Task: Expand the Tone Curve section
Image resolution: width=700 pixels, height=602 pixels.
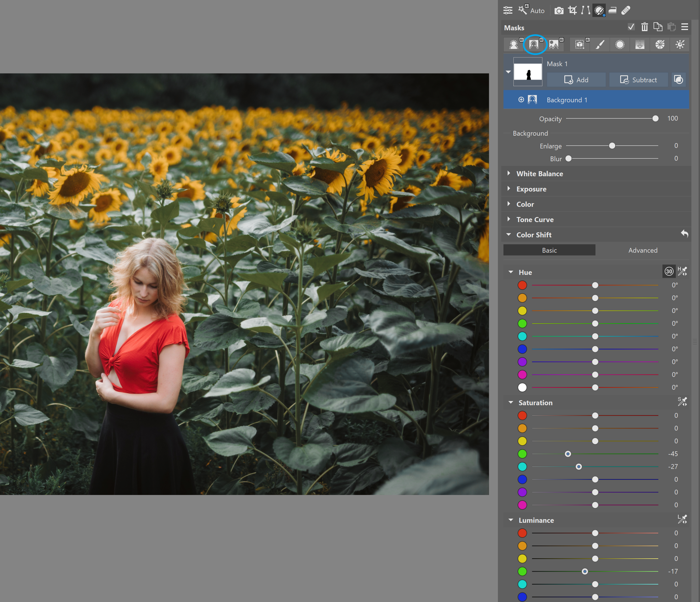Action: pos(535,220)
